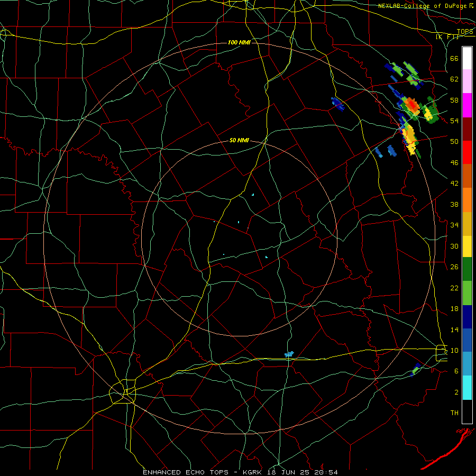
Task: Click the "50" legend value
Action: pyautogui.click(x=454, y=142)
